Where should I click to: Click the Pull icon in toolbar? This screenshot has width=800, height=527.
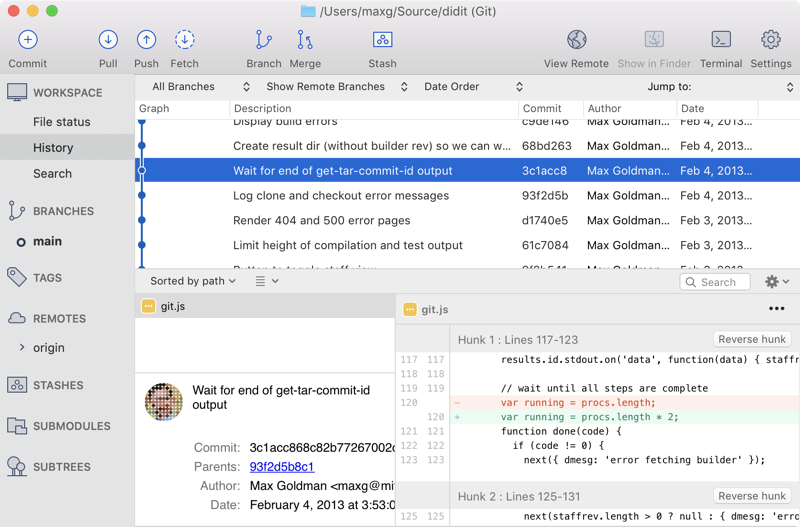click(x=108, y=40)
